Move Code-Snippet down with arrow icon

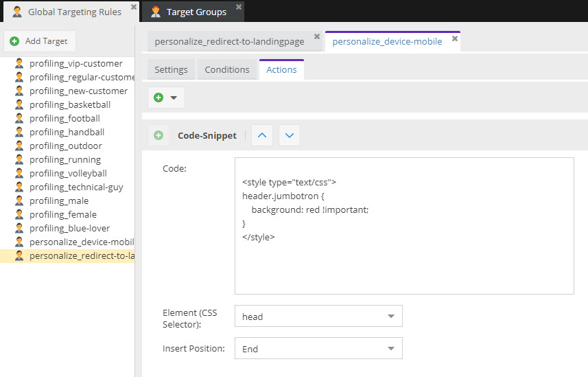pos(289,135)
